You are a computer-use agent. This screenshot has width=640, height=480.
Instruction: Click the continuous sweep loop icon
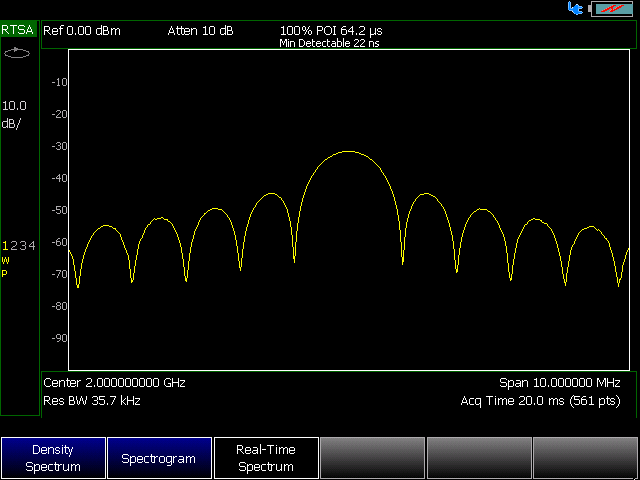tap(17, 53)
